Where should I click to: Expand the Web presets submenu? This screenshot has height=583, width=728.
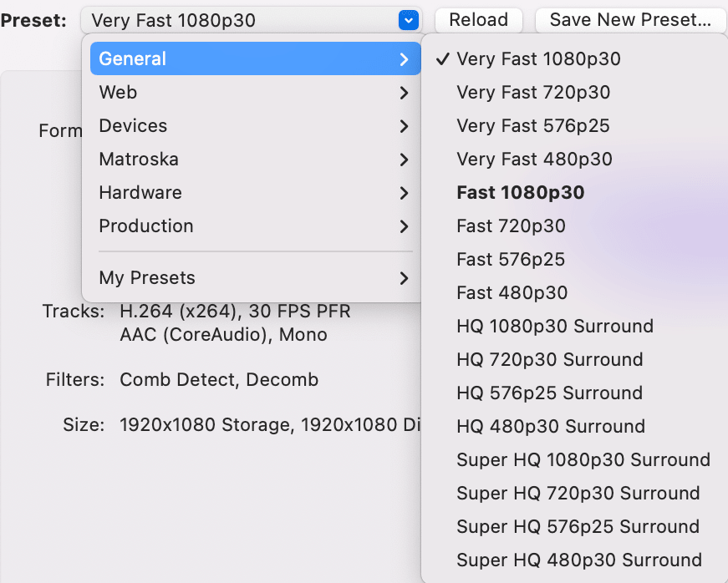[x=256, y=93]
